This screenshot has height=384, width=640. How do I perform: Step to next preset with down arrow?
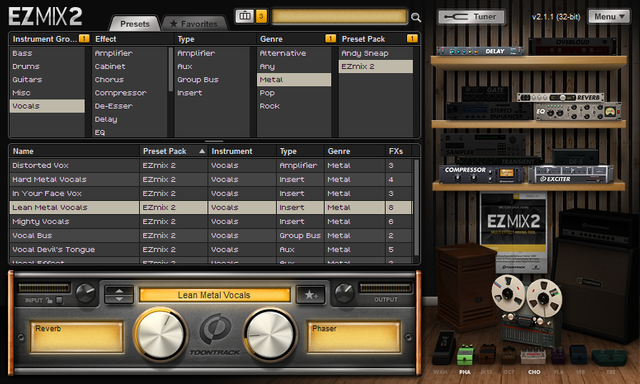pyautogui.click(x=119, y=299)
